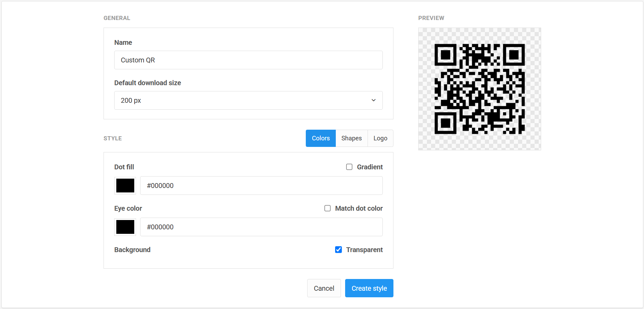Click the GENERAL heading
The width and height of the screenshot is (644, 309).
[117, 18]
